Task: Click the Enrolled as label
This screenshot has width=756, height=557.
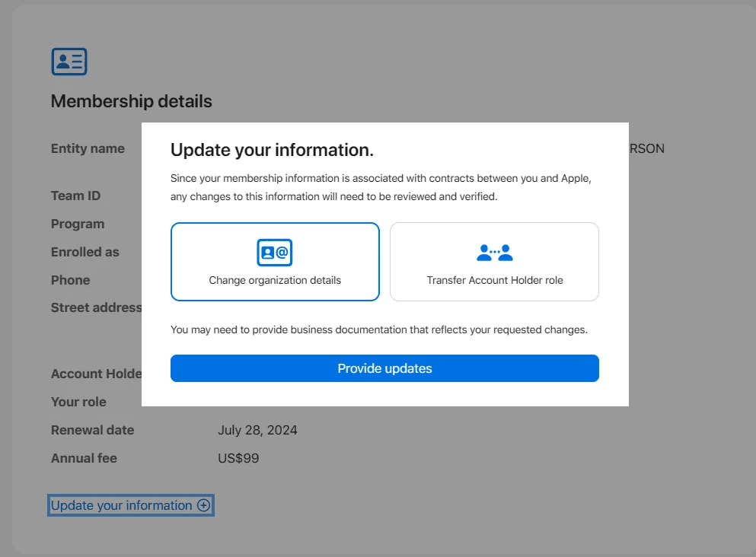Action: click(x=85, y=252)
